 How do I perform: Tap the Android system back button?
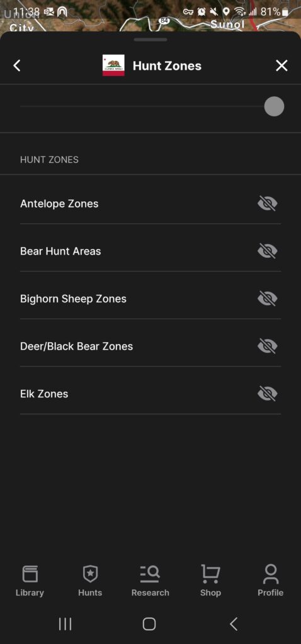tap(234, 625)
